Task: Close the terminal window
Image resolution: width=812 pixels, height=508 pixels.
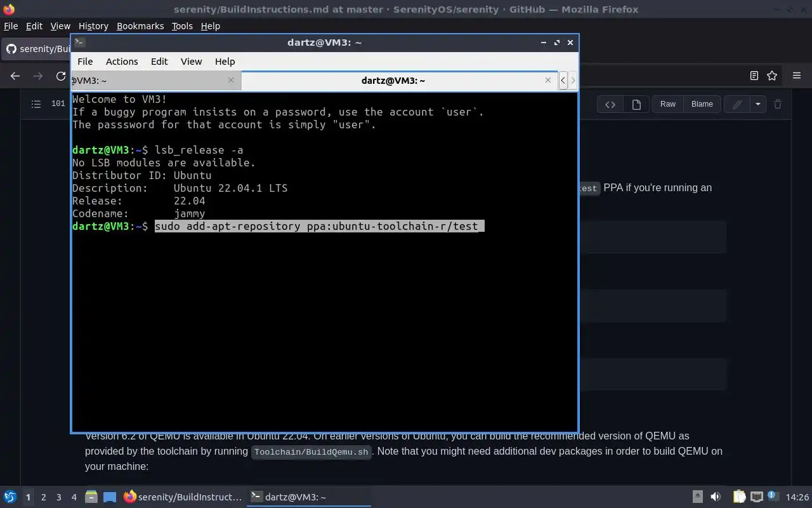Action: pos(570,43)
